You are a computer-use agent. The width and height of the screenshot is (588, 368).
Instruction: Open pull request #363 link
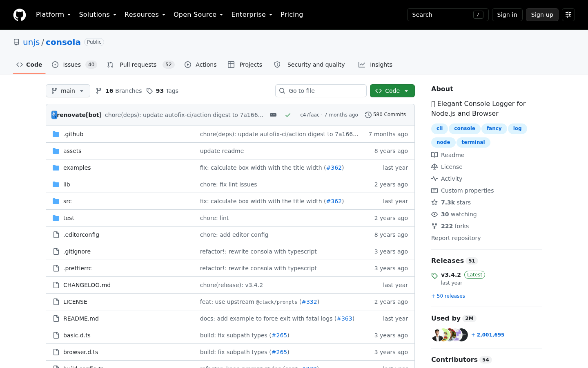tap(344, 319)
